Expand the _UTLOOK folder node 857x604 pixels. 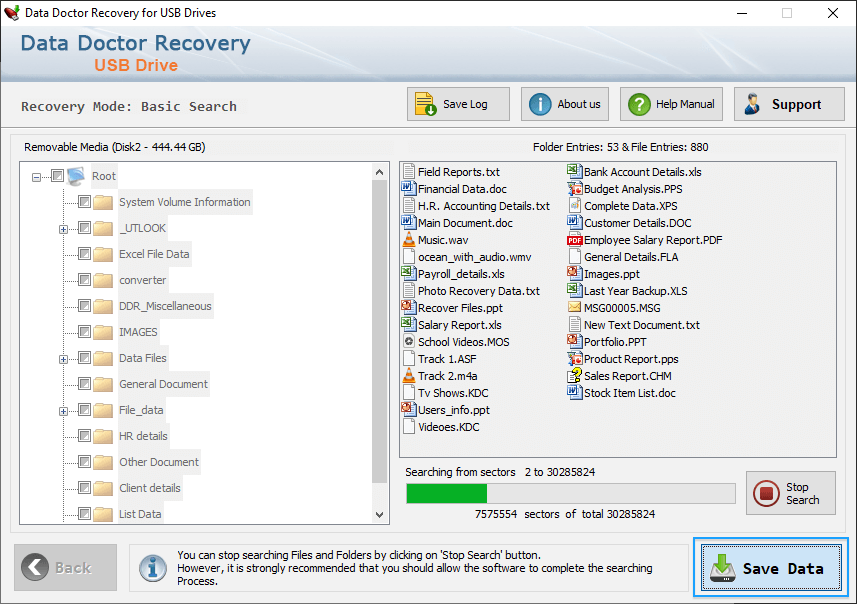click(x=63, y=230)
